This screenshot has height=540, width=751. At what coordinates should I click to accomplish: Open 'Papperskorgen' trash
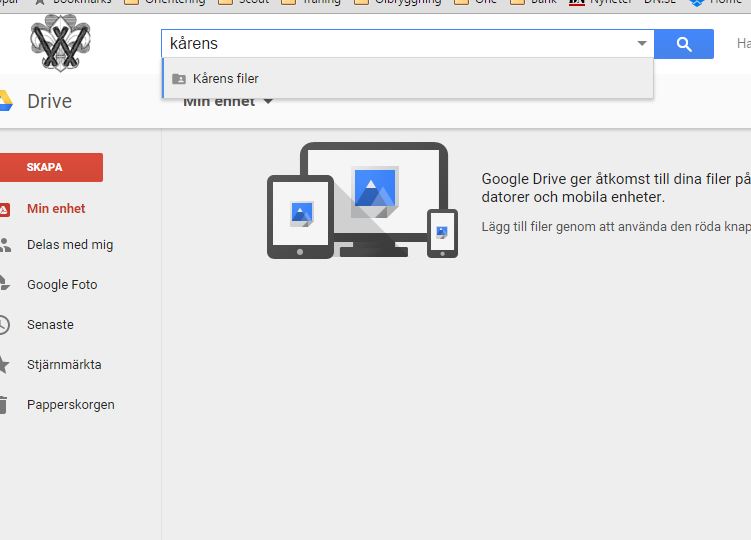pos(70,404)
